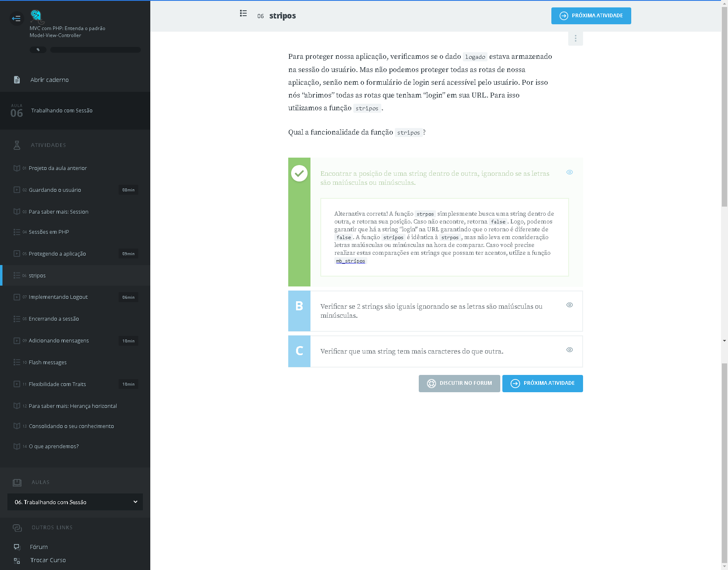The height and width of the screenshot is (570, 728).
Task: Open the activity list icon beside title
Action: tap(243, 14)
